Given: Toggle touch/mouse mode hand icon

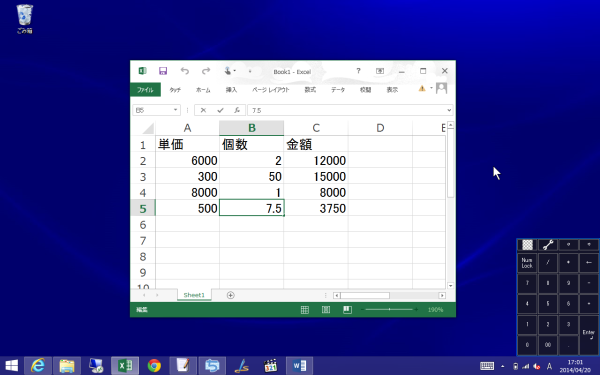Looking at the screenshot, I should point(228,71).
